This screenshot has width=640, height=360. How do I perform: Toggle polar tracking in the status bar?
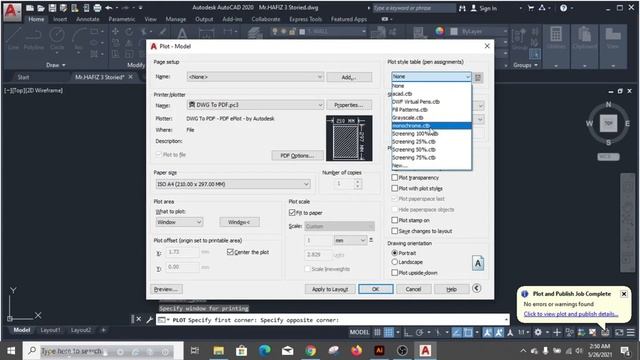click(419, 332)
